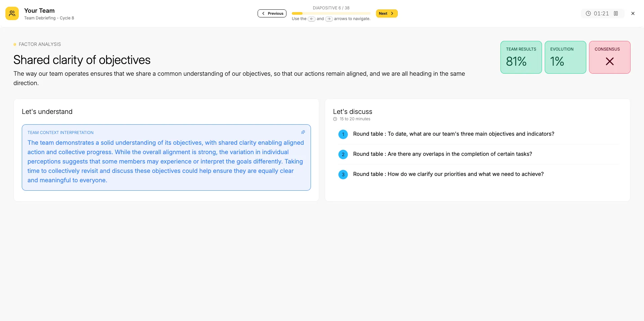Select discussion item number 3 badge
Screen dimensions: 644x321
pyautogui.click(x=343, y=175)
